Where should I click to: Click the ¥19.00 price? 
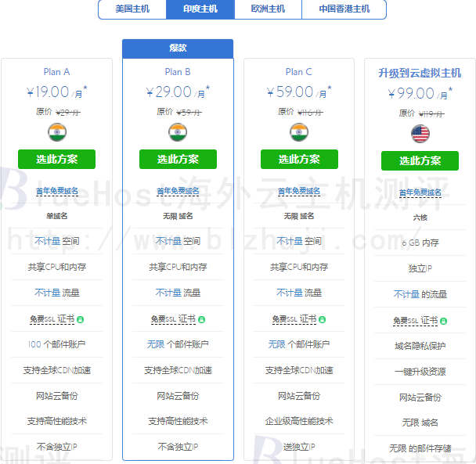(57, 92)
